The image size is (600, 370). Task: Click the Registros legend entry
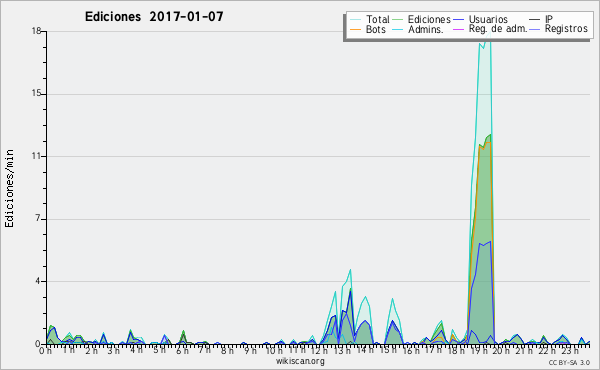tap(566, 29)
